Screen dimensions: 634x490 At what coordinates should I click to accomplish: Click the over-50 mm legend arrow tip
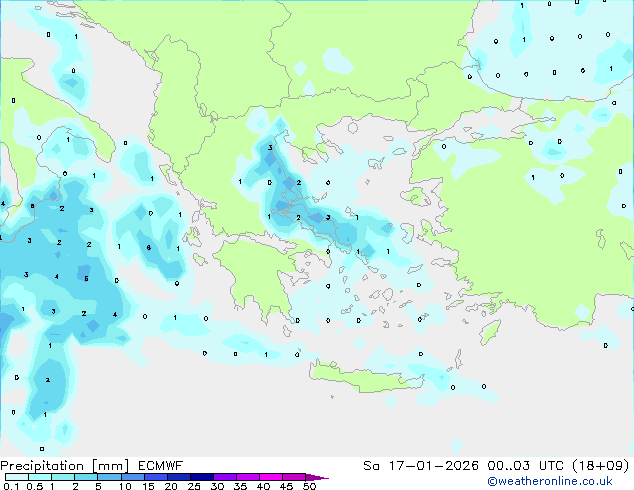coord(317,477)
